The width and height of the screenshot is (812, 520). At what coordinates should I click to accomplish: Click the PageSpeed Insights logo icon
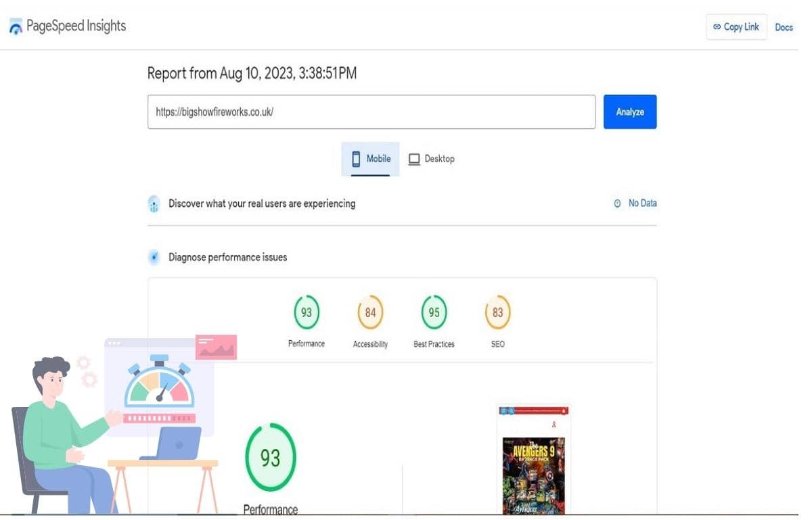click(16, 27)
